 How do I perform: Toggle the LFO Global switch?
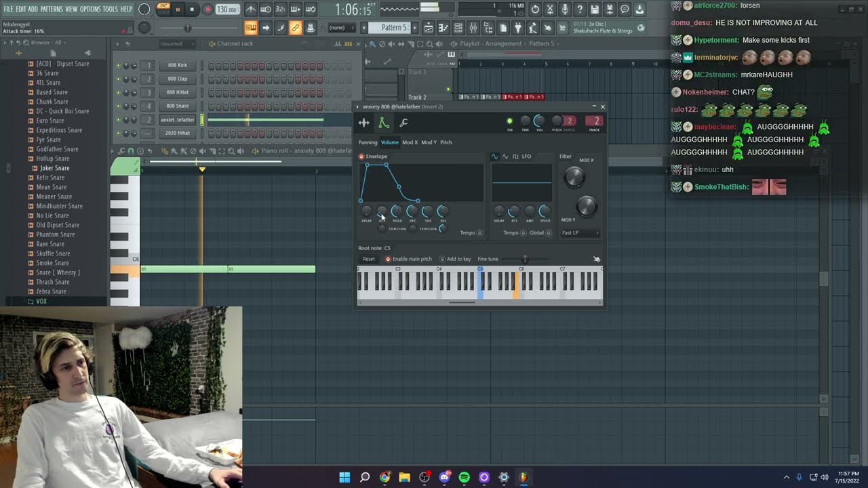coord(549,233)
